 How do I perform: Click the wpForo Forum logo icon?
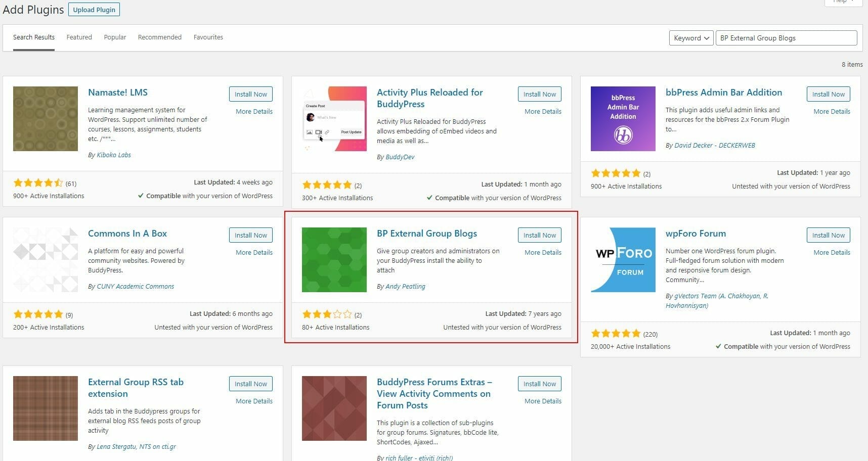click(623, 260)
